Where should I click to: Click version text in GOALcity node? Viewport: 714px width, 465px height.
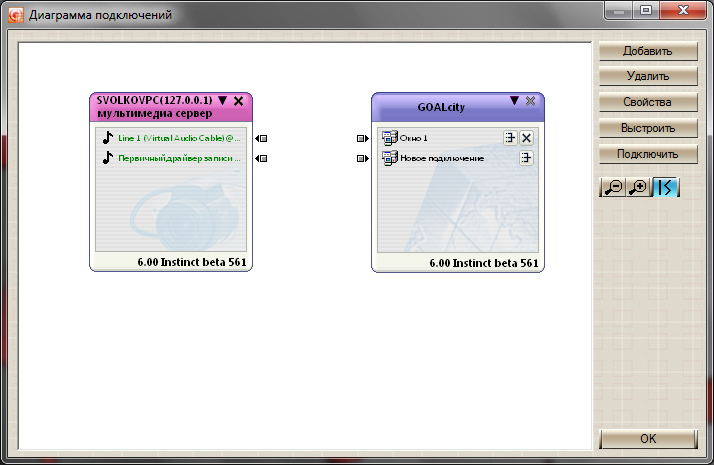coord(484,263)
